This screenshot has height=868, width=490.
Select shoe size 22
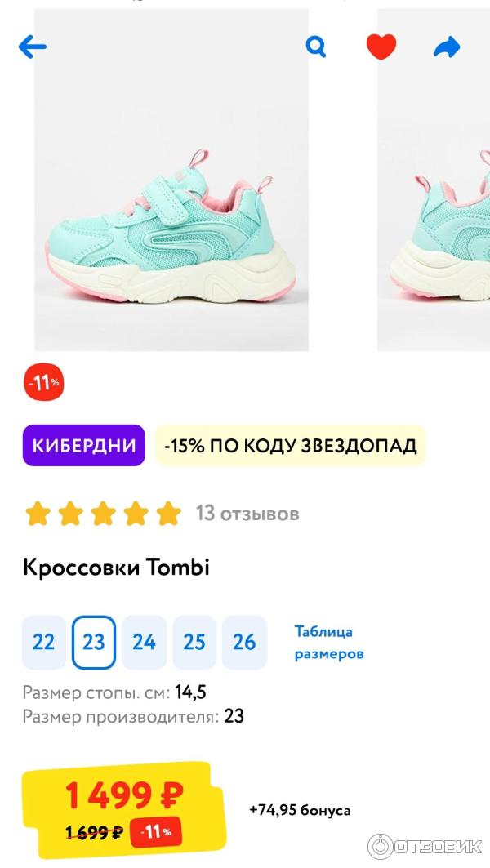pyautogui.click(x=44, y=642)
